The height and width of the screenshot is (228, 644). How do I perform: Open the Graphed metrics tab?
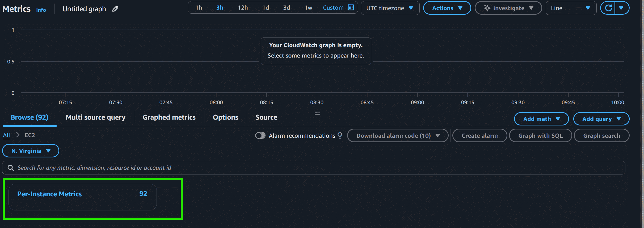(x=169, y=117)
